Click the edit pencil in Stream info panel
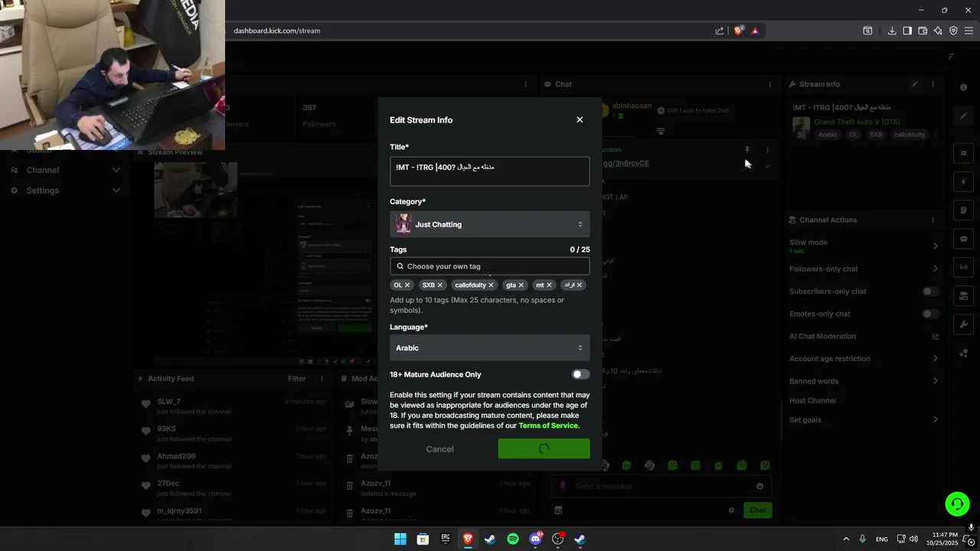Viewport: 980px width, 551px height. [914, 84]
